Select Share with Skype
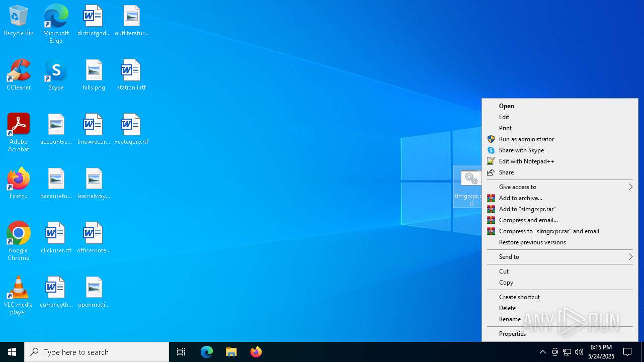 (560, 150)
